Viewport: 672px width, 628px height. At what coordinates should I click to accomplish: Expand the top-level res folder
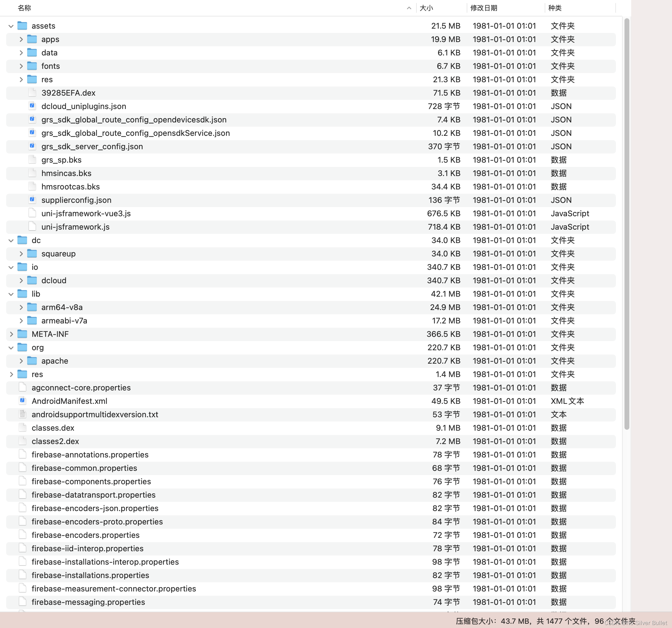[11, 374]
